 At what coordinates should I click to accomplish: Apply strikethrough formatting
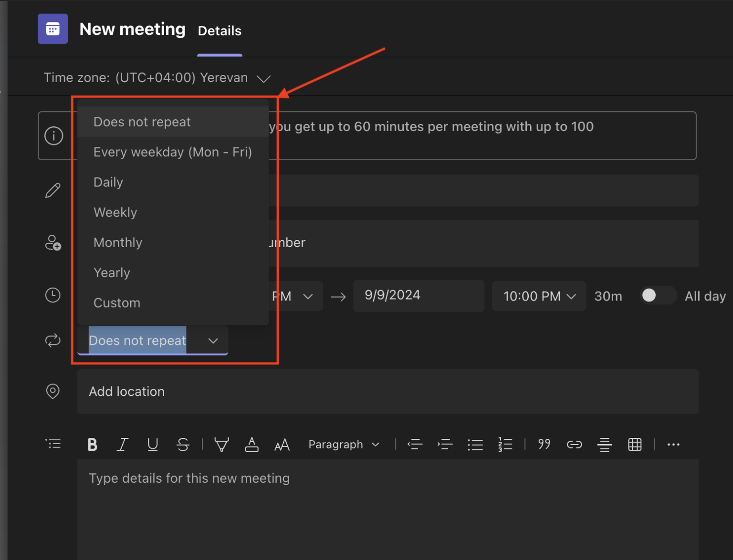(183, 444)
